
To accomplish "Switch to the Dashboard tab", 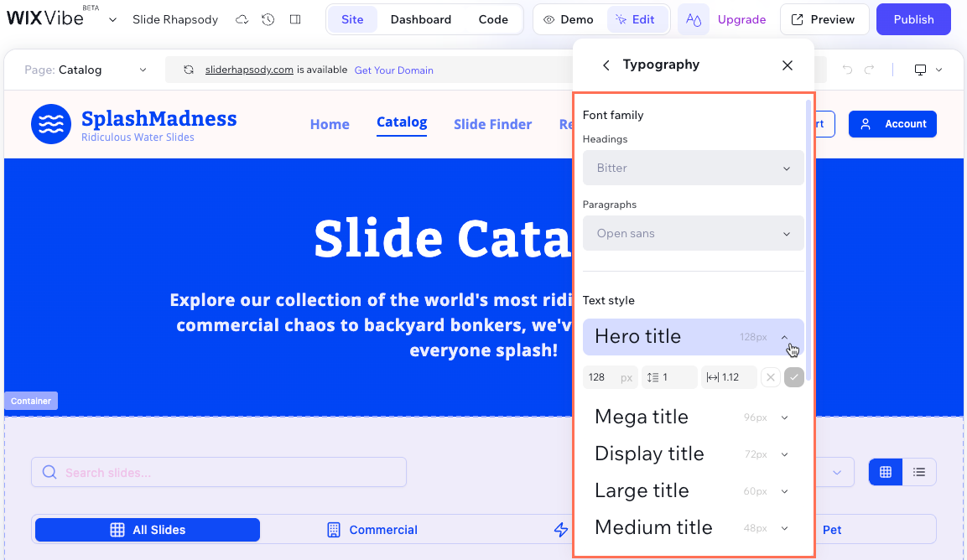I will (x=420, y=19).
